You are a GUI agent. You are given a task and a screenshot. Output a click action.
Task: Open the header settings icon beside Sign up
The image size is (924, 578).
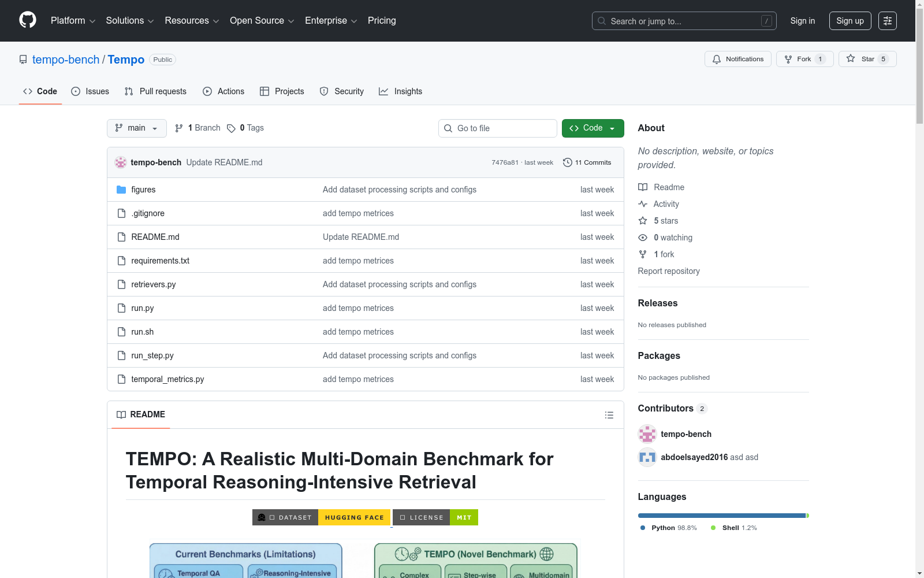(888, 21)
